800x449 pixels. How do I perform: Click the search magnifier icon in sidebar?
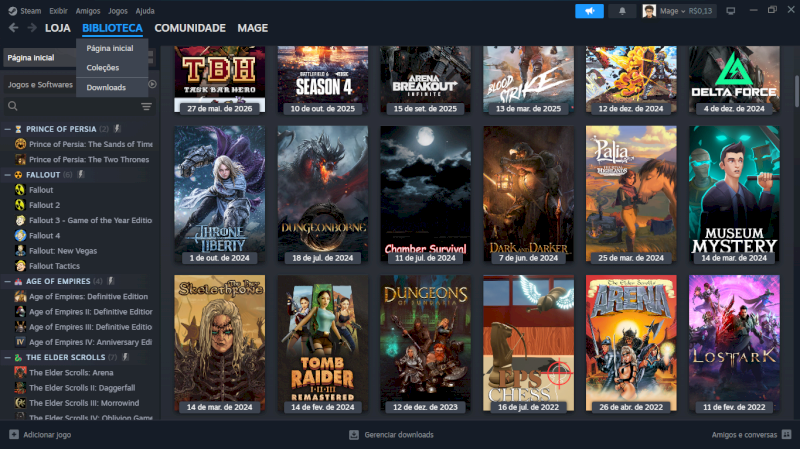click(x=13, y=106)
